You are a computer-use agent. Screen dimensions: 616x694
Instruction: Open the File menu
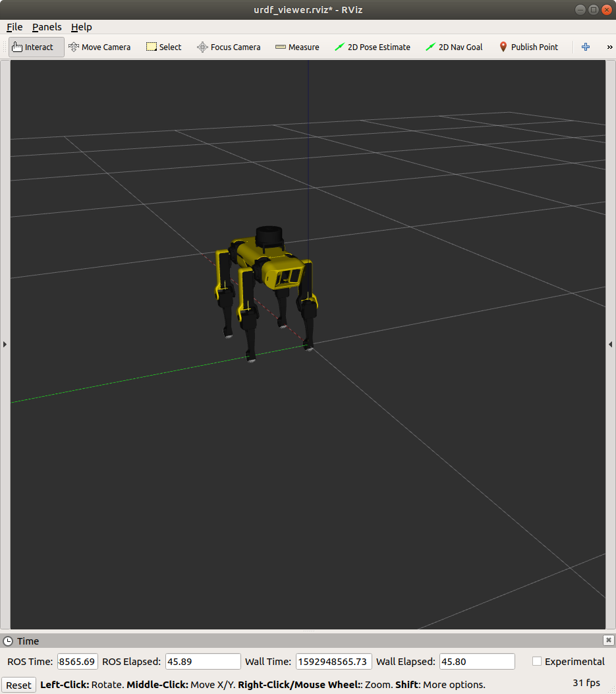pyautogui.click(x=14, y=27)
